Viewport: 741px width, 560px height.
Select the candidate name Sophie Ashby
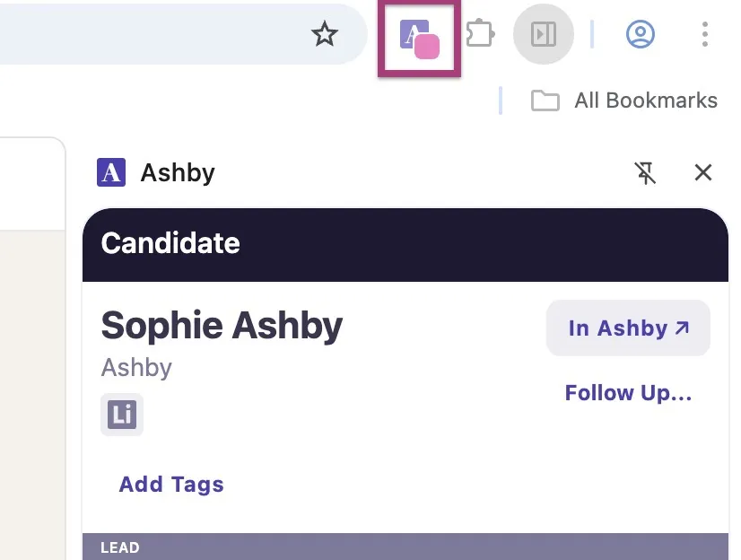pyautogui.click(x=222, y=326)
